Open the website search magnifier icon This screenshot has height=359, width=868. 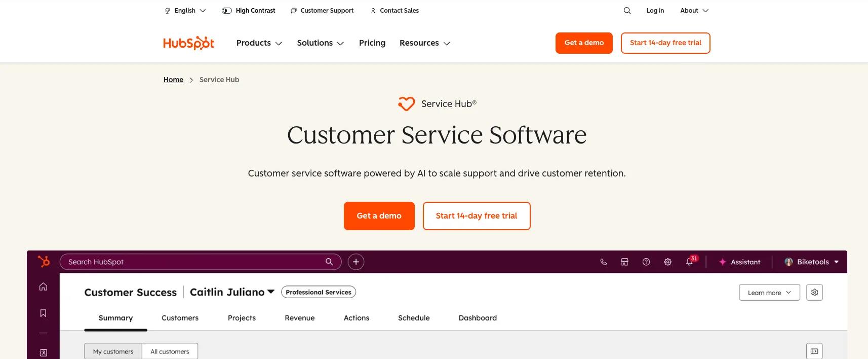point(627,11)
